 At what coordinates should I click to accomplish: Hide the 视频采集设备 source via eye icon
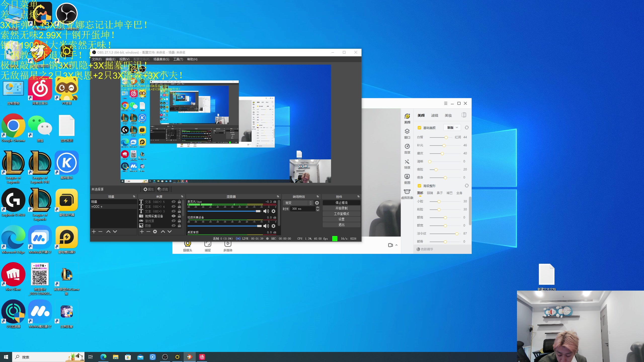pos(173,216)
